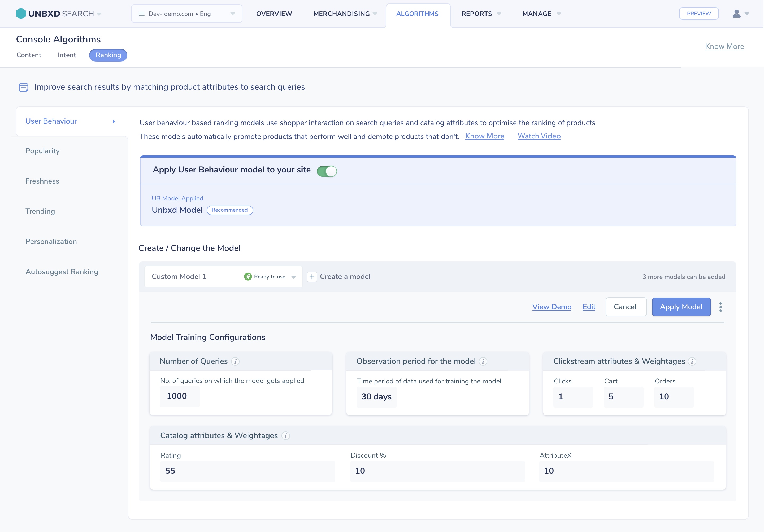The height and width of the screenshot is (532, 764).
Task: Click the document icon beside Improve search results
Action: click(24, 88)
